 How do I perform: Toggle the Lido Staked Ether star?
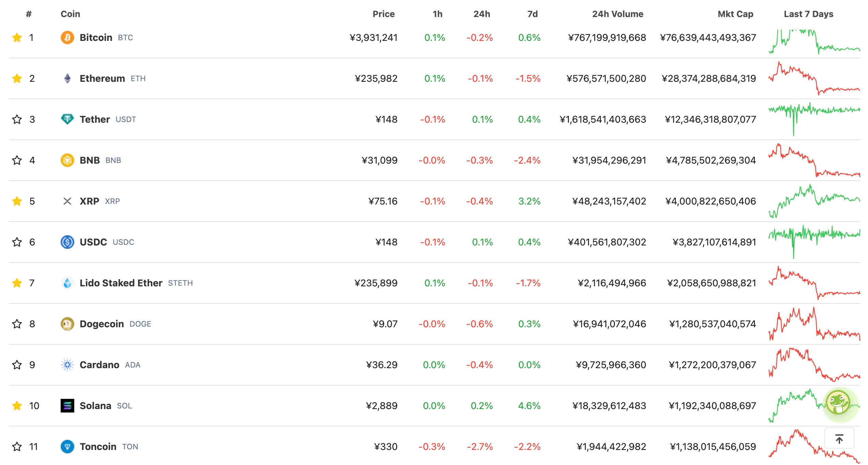point(17,283)
